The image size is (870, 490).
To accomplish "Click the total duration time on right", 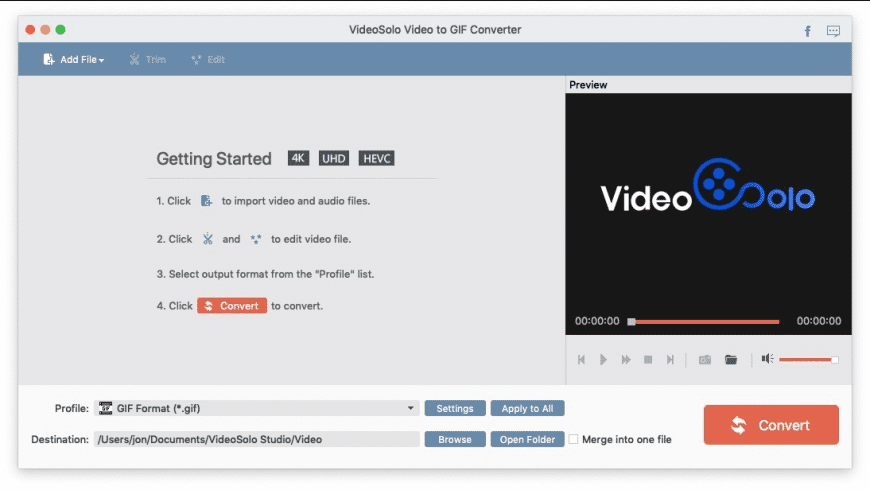I will coord(819,321).
